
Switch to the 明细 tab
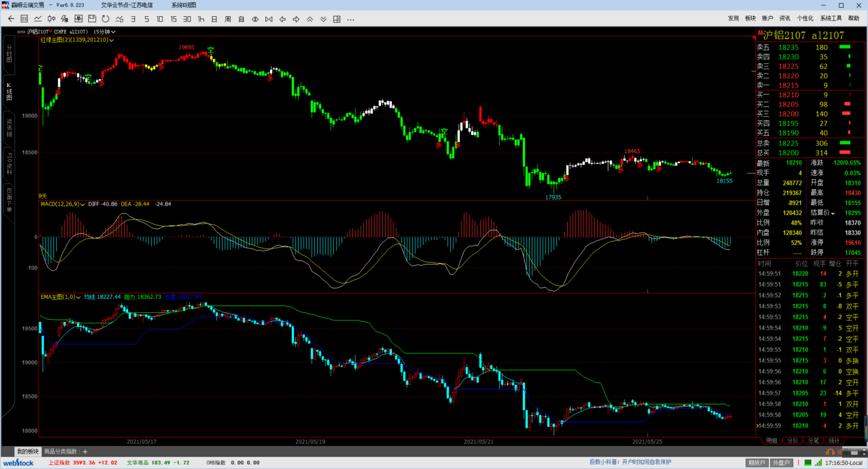(x=771, y=441)
